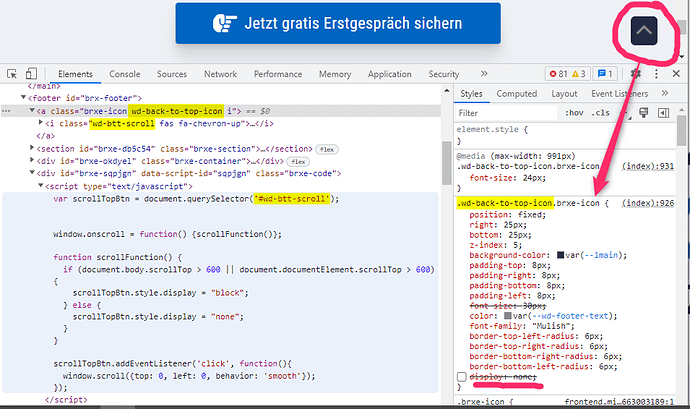Open DevTools three-dot customize menu

656,74
